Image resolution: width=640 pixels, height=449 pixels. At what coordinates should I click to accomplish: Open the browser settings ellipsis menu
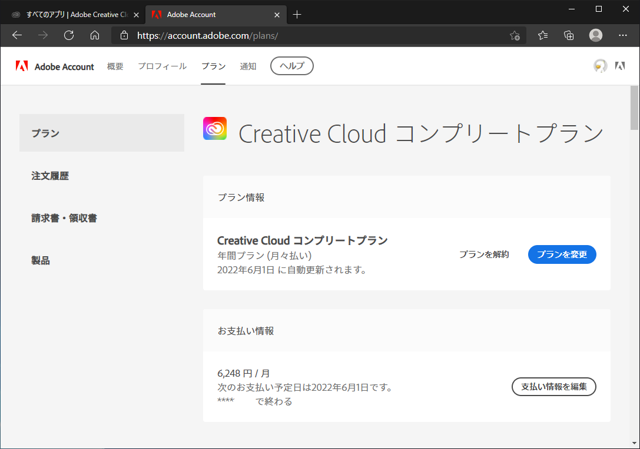(x=622, y=36)
